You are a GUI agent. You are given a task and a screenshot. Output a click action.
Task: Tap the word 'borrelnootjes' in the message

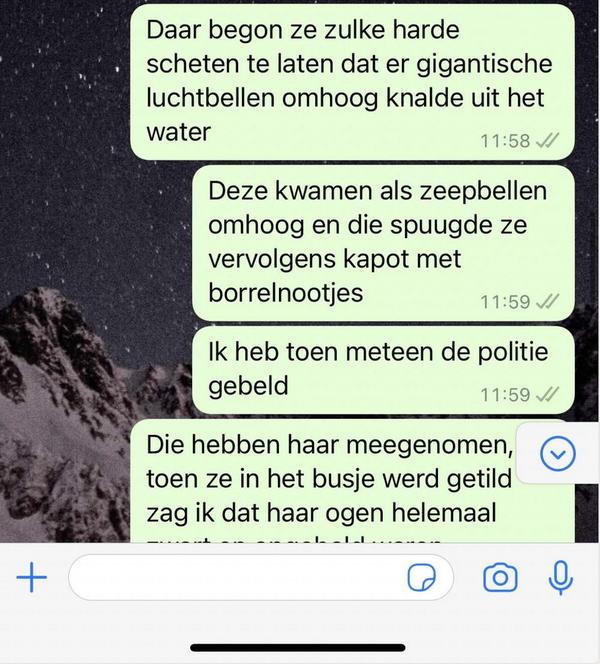pyautogui.click(x=286, y=293)
